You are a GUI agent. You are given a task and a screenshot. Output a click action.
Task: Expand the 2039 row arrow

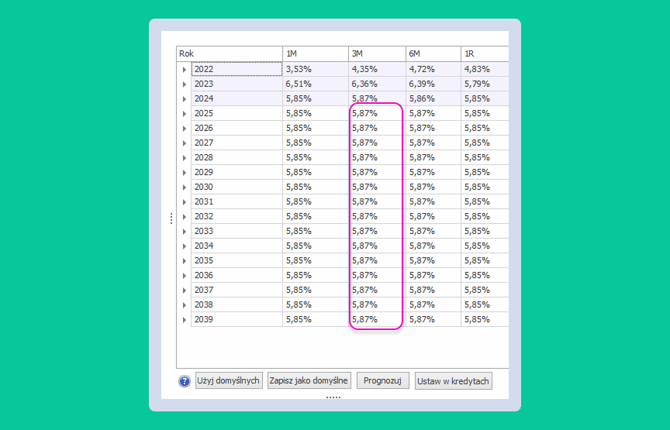click(x=184, y=320)
